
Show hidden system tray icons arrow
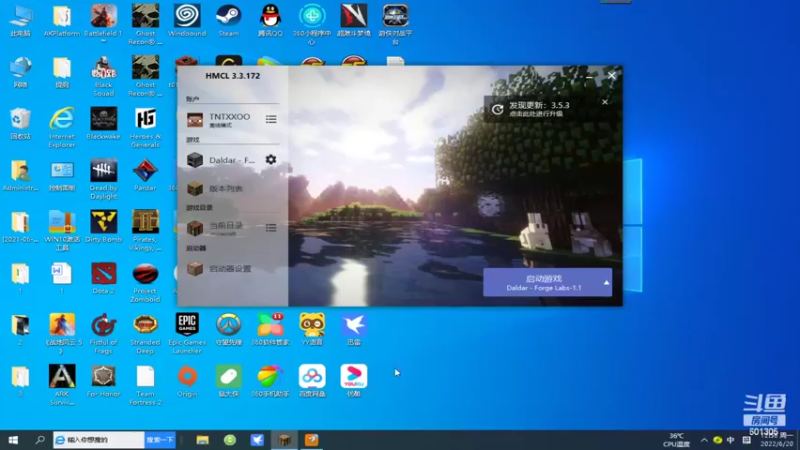(x=704, y=440)
